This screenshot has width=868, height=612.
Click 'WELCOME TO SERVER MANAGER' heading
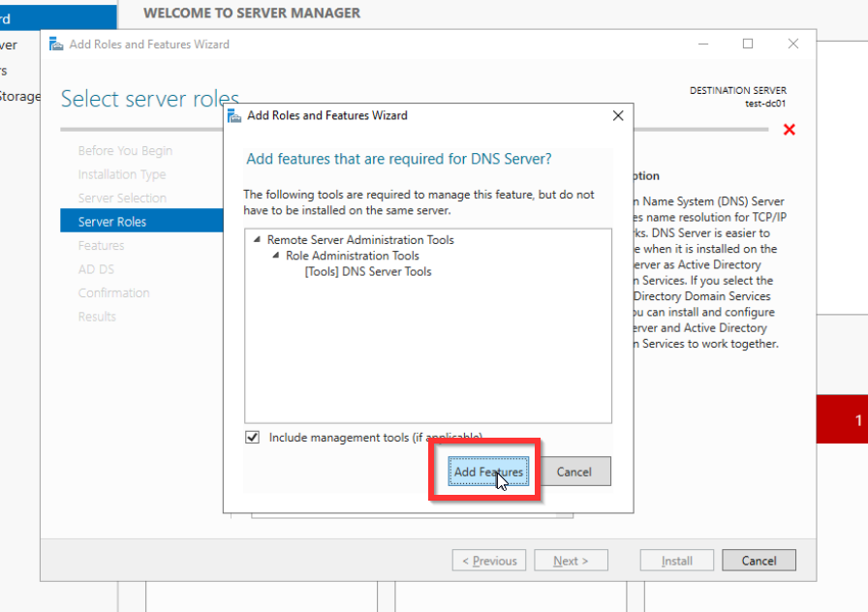tap(252, 13)
